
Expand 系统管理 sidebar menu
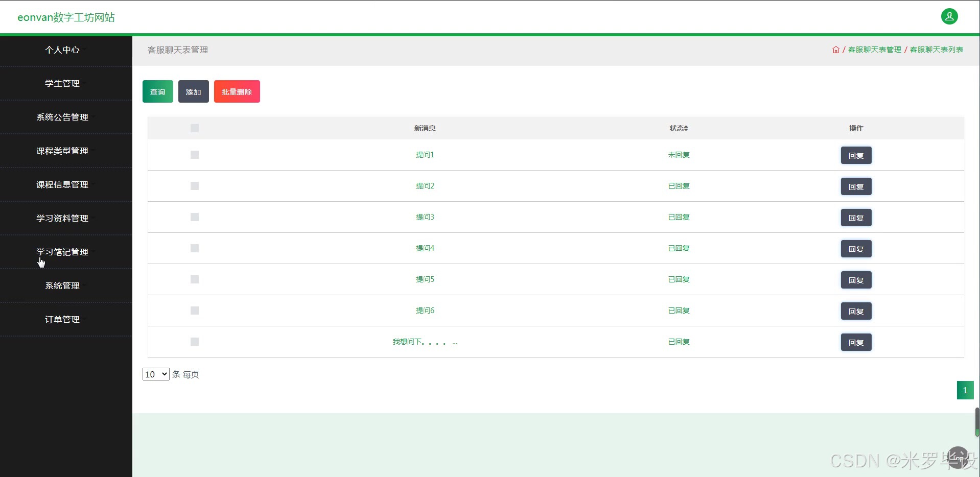click(x=66, y=285)
